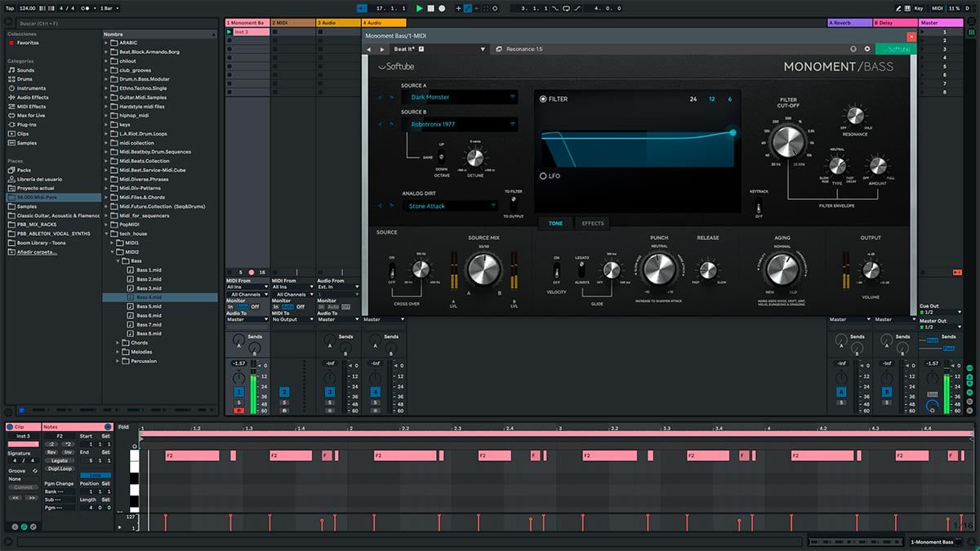Click the Aging knob

click(x=782, y=269)
